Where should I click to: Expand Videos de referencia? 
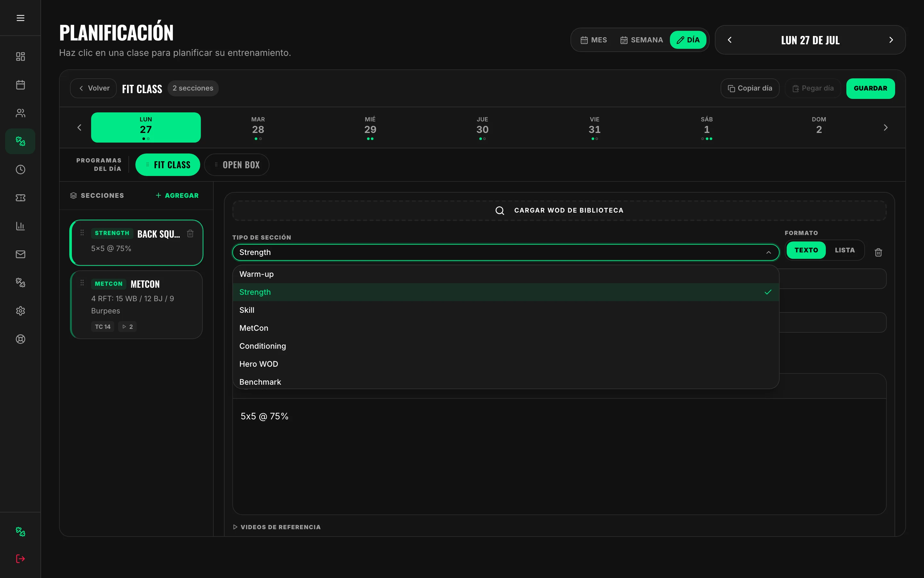[277, 527]
